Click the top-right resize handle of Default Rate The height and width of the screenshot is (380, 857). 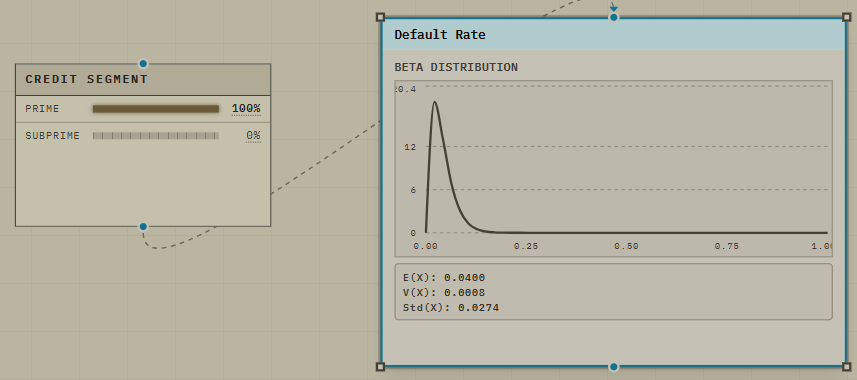coord(847,17)
